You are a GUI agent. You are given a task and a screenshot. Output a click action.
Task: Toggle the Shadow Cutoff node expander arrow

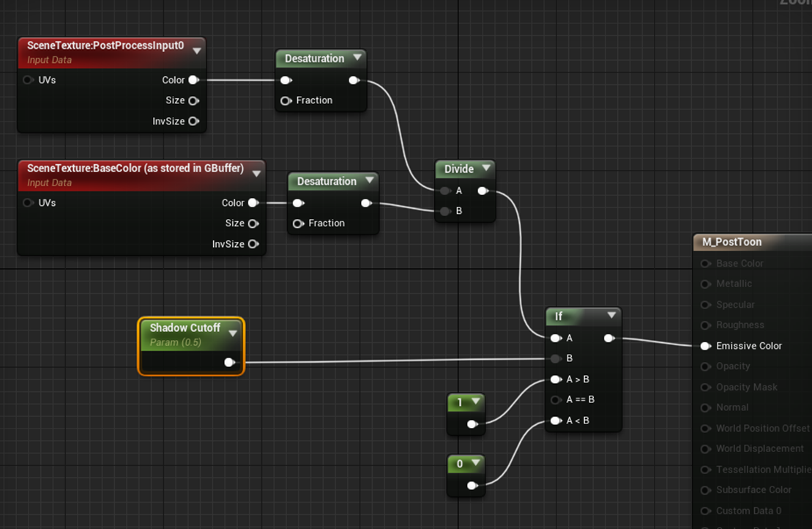233,333
